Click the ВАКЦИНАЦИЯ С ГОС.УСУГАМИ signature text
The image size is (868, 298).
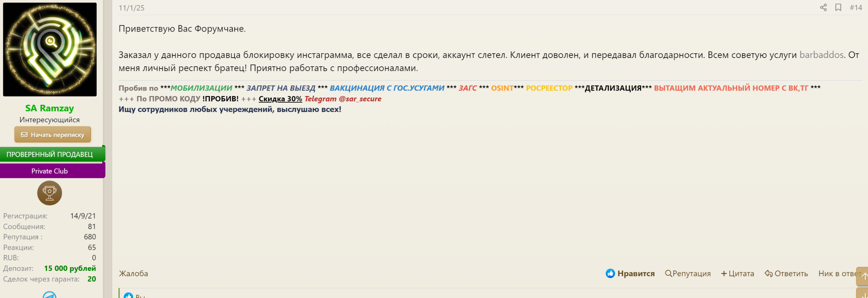coord(387,88)
